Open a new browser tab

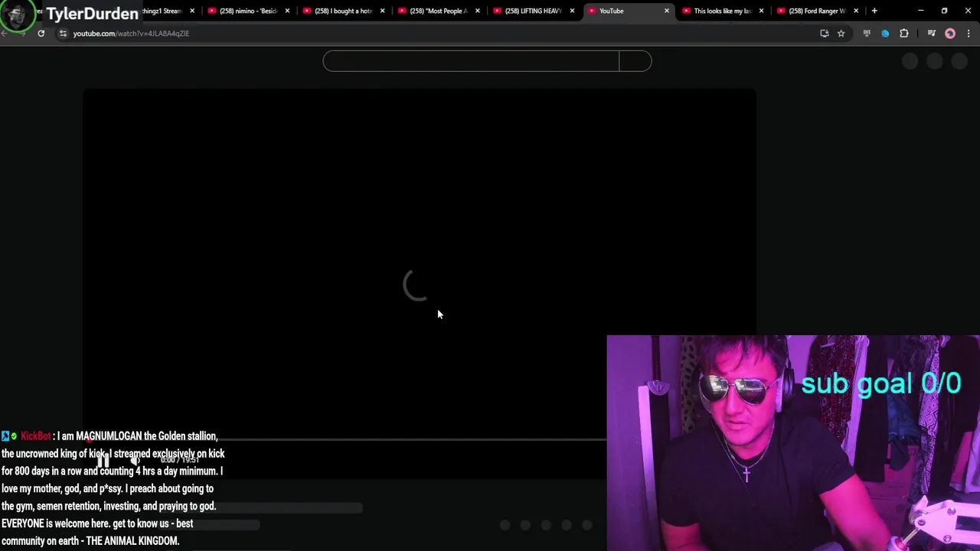pos(874,11)
